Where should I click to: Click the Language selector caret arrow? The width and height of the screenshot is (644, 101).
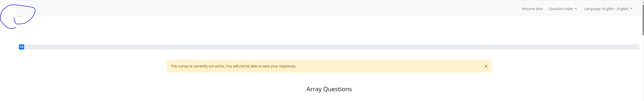(631, 9)
